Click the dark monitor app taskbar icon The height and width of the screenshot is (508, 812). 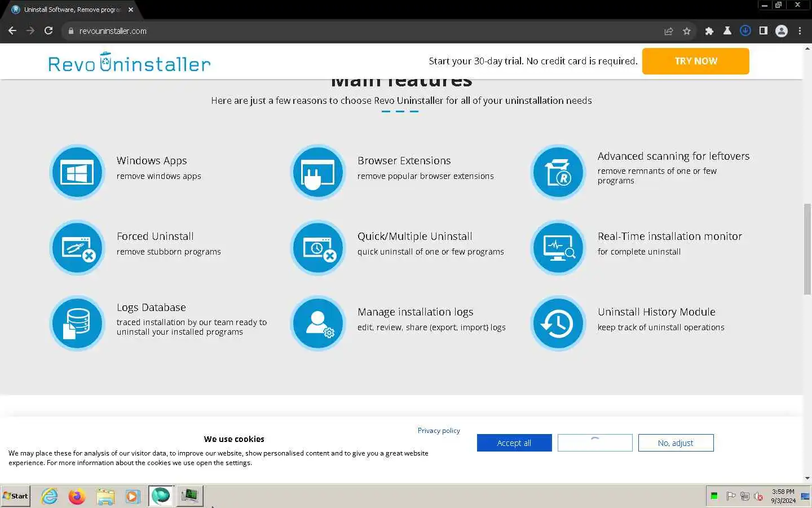(x=189, y=496)
